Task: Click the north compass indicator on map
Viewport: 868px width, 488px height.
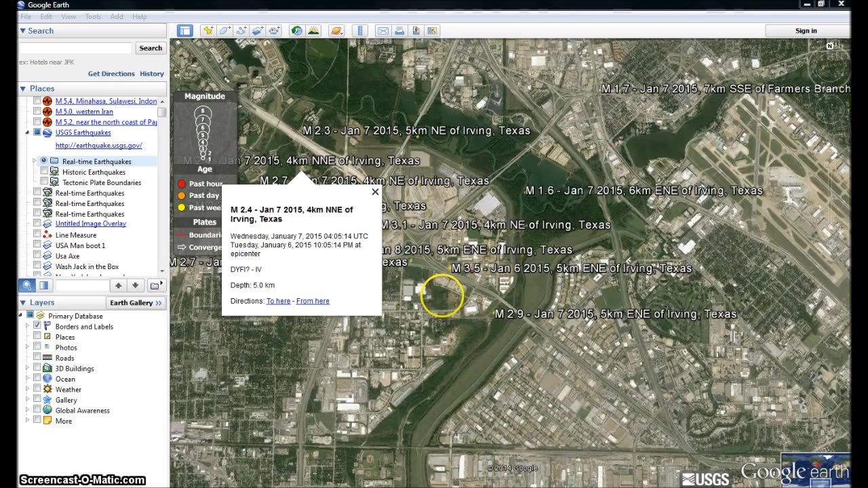Action: 830,46
